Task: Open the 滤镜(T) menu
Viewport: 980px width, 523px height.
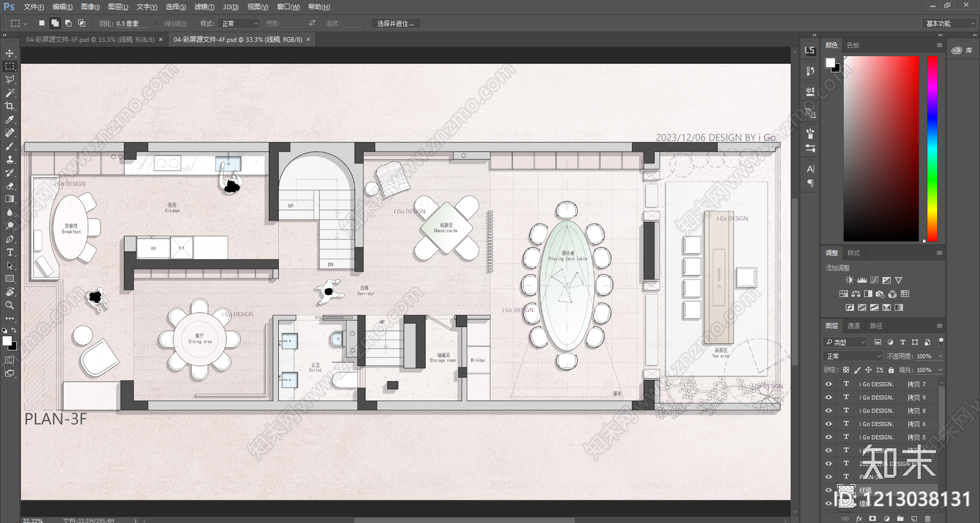Action: (204, 7)
